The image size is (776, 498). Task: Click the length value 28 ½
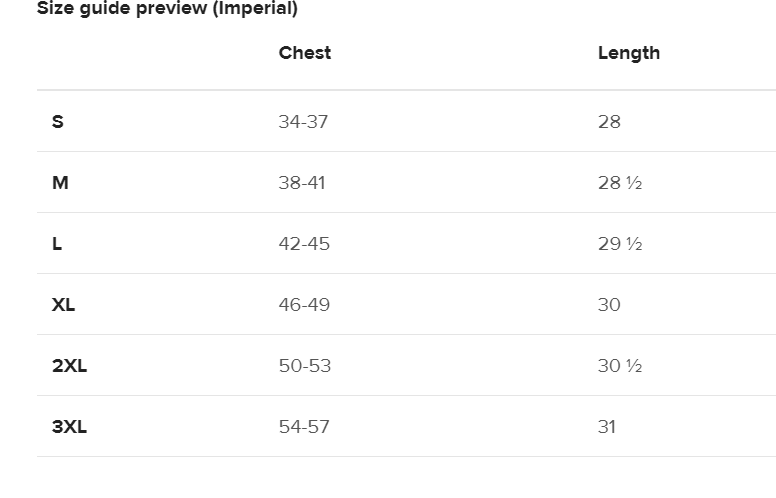(620, 183)
